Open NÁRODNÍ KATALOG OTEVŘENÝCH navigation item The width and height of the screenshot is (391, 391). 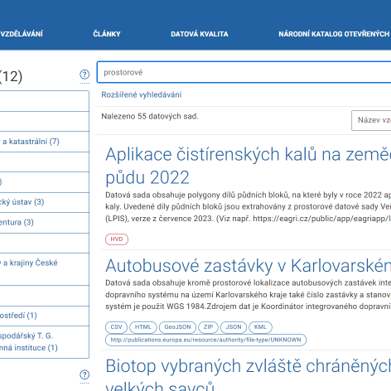334,34
